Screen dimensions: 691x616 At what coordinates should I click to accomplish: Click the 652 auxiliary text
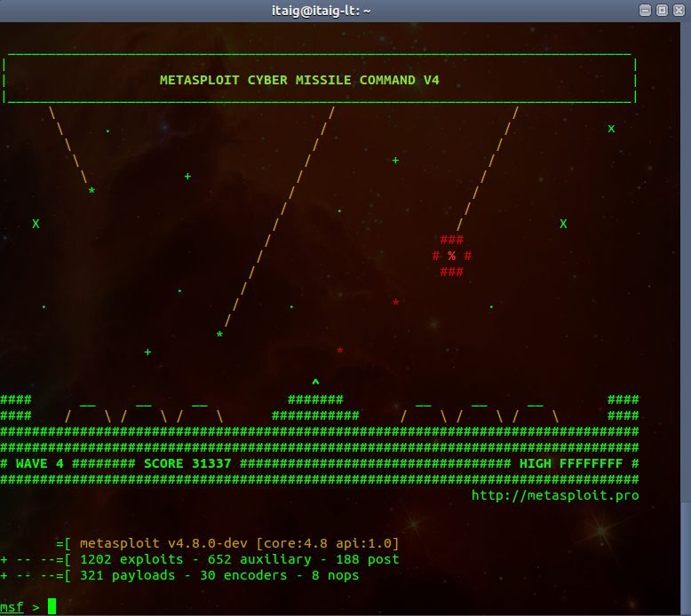pos(259,560)
